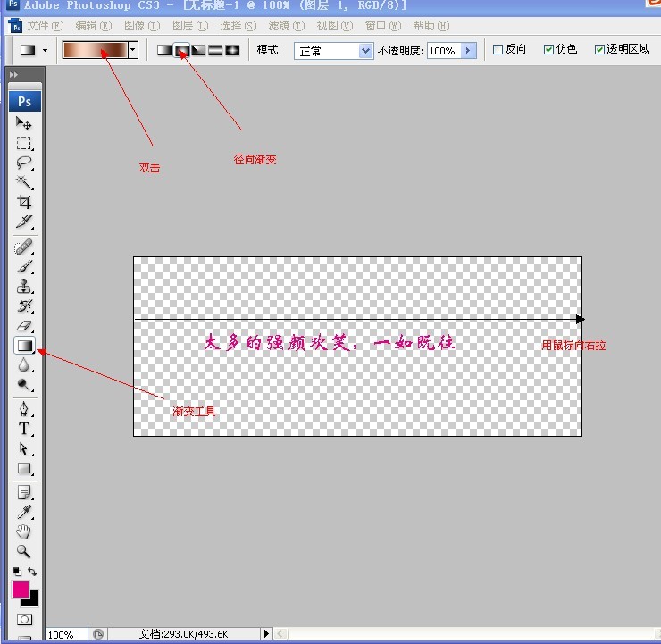Image resolution: width=661 pixels, height=644 pixels.
Task: Click the magenta foreground color swatch
Action: click(x=21, y=590)
